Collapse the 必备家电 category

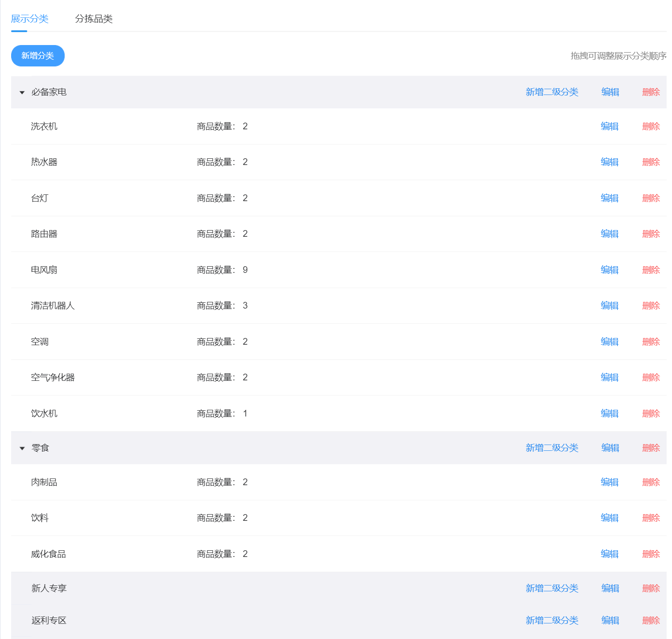(x=22, y=92)
